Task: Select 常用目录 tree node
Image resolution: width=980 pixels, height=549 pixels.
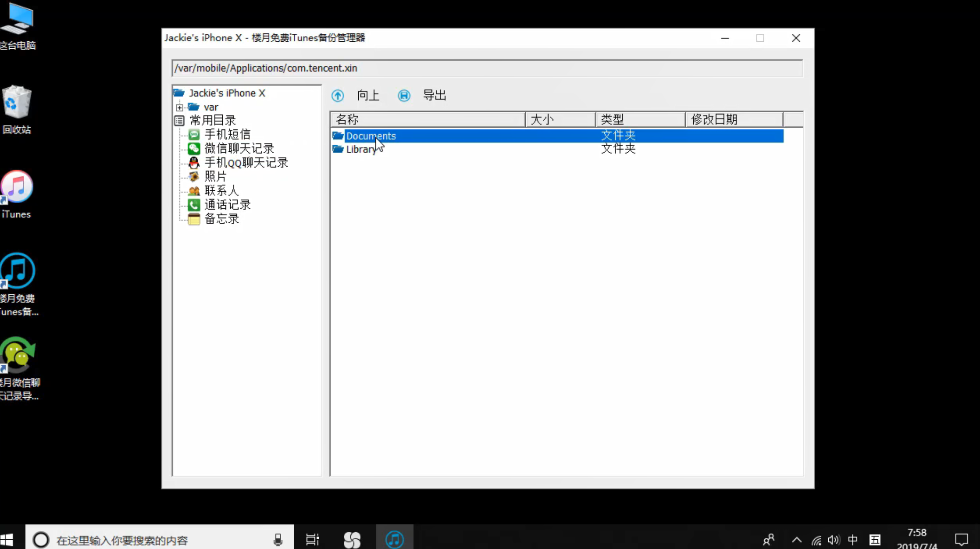Action: [213, 121]
